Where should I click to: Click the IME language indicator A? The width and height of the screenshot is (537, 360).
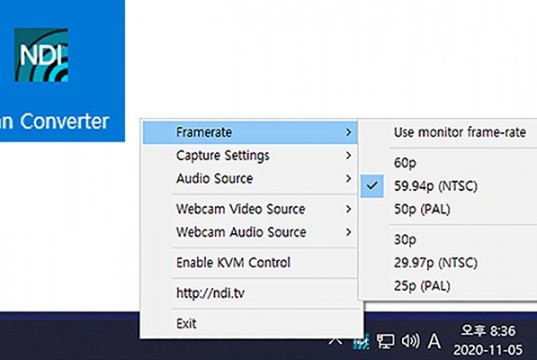coord(434,341)
